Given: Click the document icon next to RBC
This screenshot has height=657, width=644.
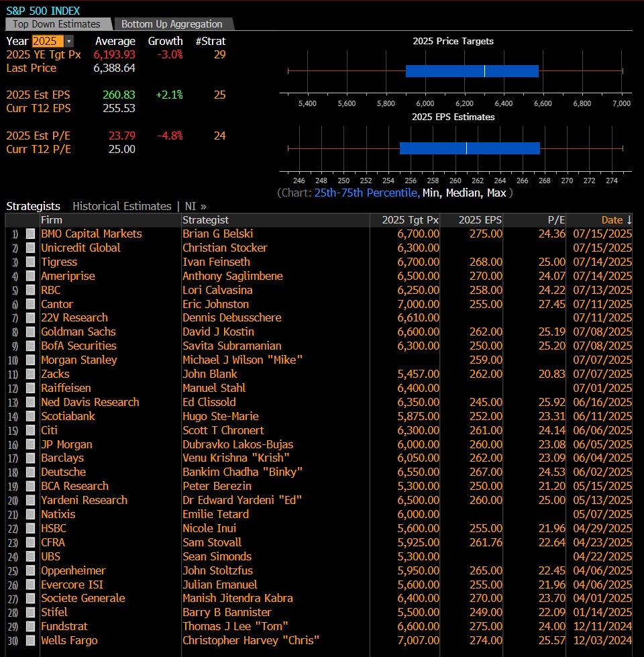Looking at the screenshot, I should (31, 290).
